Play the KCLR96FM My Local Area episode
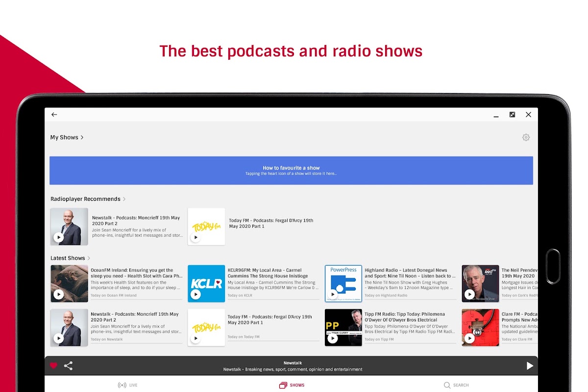Image resolution: width=588 pixels, height=392 pixels. 196,294
